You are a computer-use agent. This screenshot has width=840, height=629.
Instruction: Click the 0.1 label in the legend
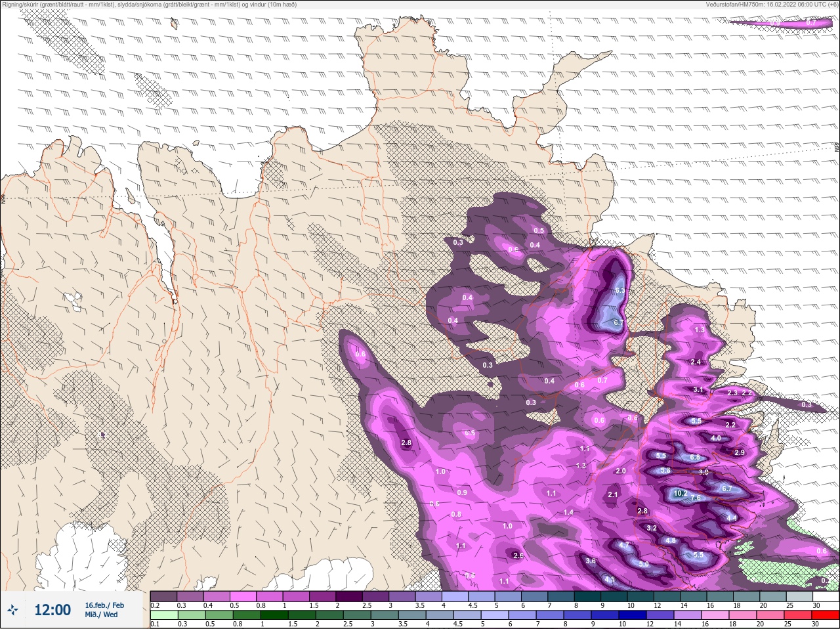coord(154,624)
